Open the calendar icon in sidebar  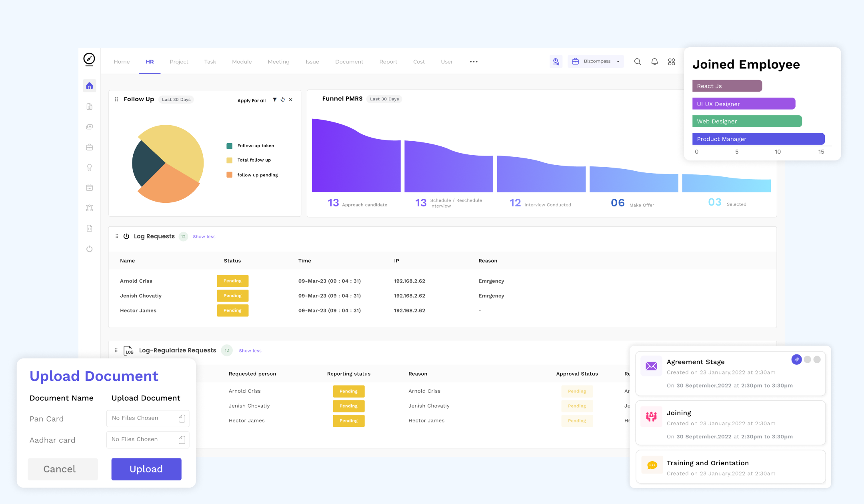90,188
